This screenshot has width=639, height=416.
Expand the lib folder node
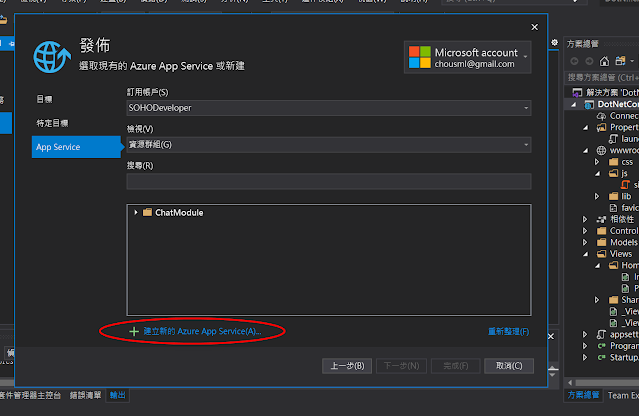(597, 196)
